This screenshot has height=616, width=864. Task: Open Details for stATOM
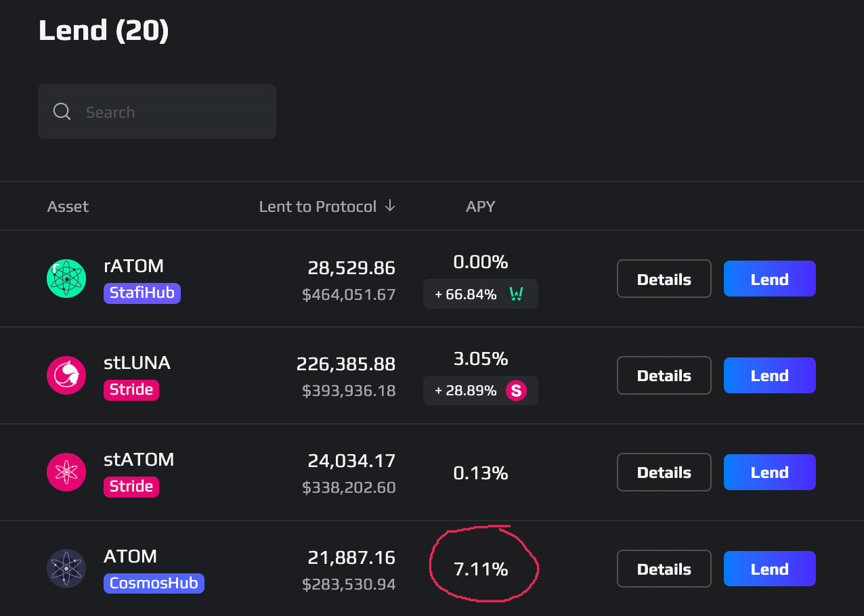pyautogui.click(x=664, y=472)
